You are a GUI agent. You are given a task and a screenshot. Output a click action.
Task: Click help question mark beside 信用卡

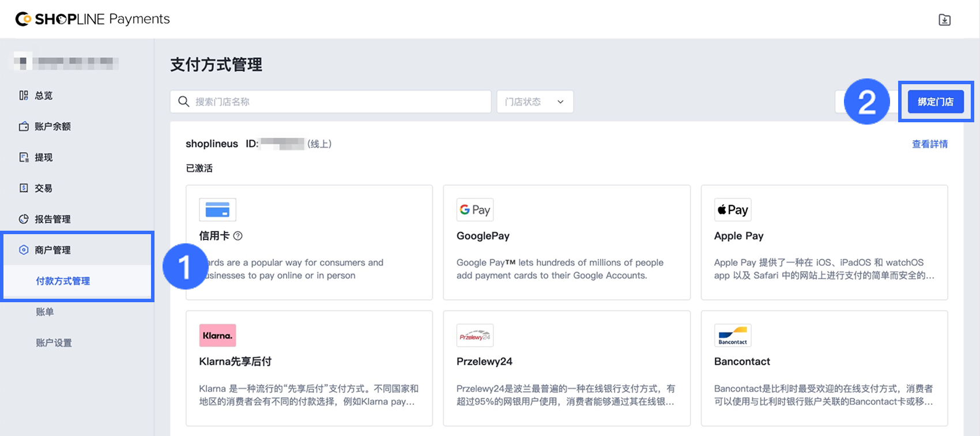coord(238,236)
